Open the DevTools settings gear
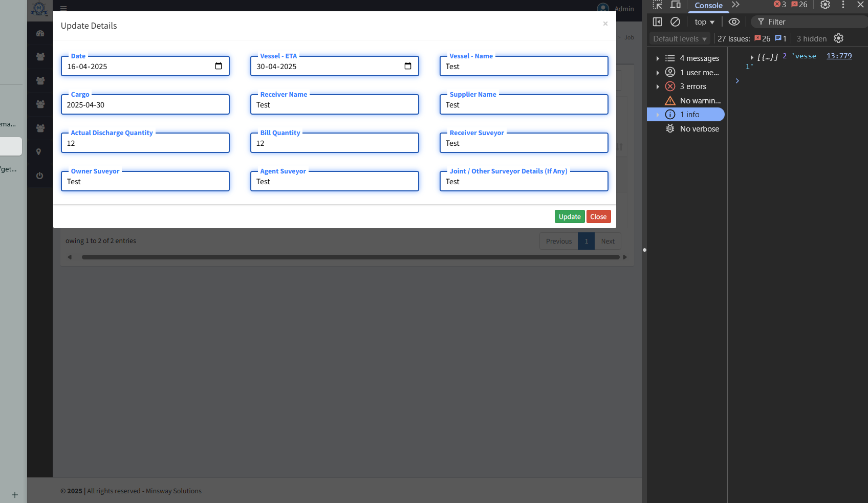This screenshot has width=868, height=503. (825, 5)
